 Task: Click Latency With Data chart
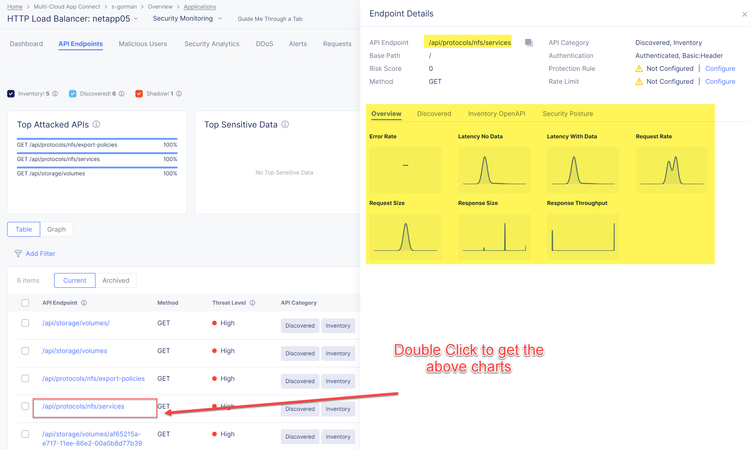pyautogui.click(x=583, y=170)
